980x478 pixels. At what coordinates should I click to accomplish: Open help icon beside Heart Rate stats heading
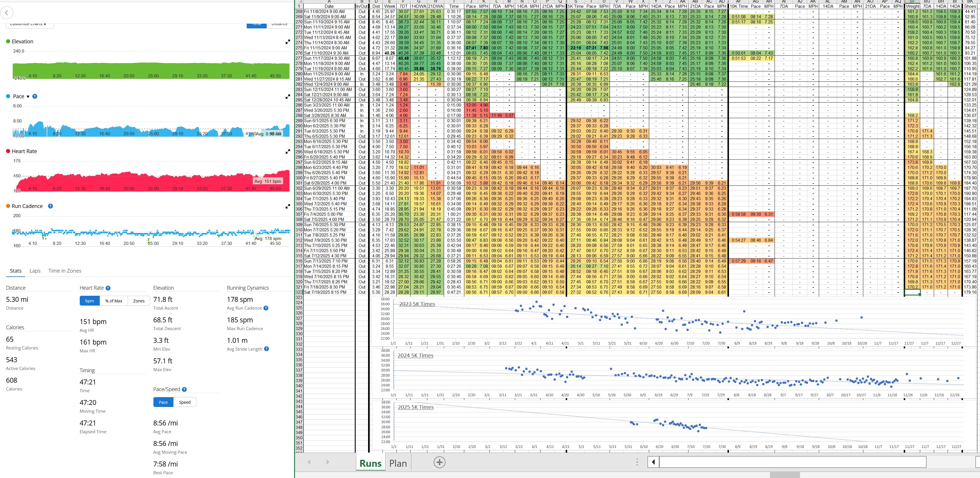[108, 288]
